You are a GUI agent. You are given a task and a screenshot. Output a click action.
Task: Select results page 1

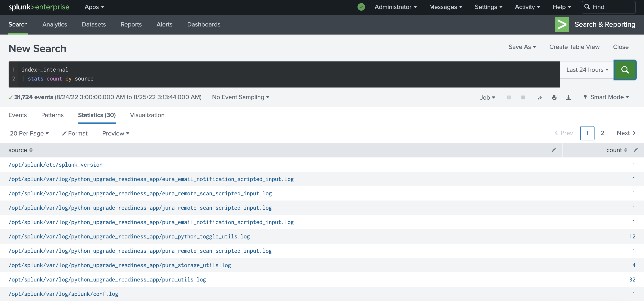pos(587,133)
